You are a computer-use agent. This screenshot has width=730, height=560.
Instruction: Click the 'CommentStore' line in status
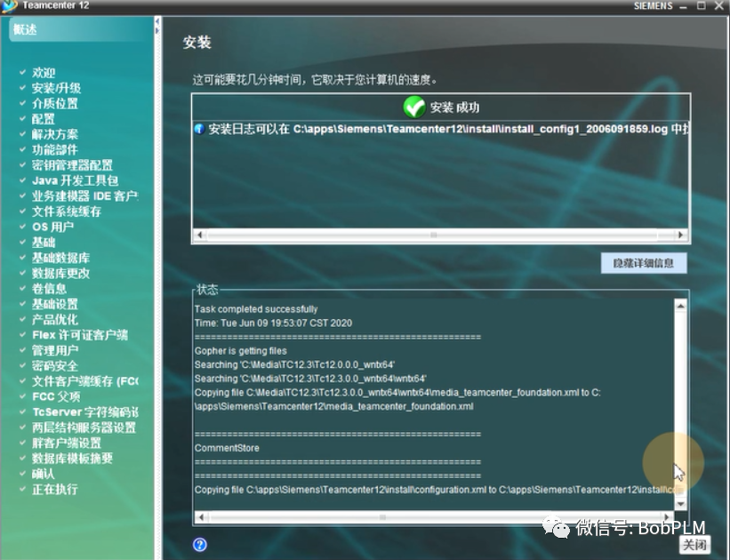(x=227, y=448)
